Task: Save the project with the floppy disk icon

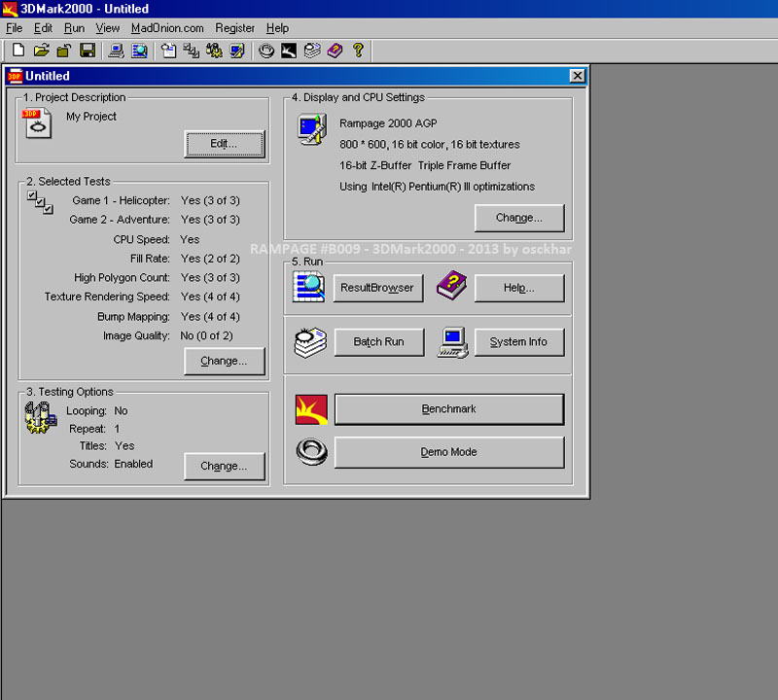Action: click(88, 51)
